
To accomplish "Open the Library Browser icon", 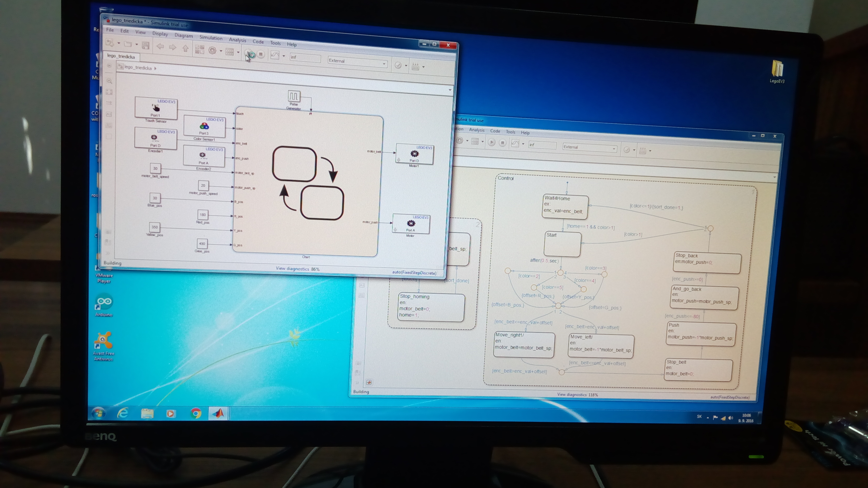I will click(200, 50).
